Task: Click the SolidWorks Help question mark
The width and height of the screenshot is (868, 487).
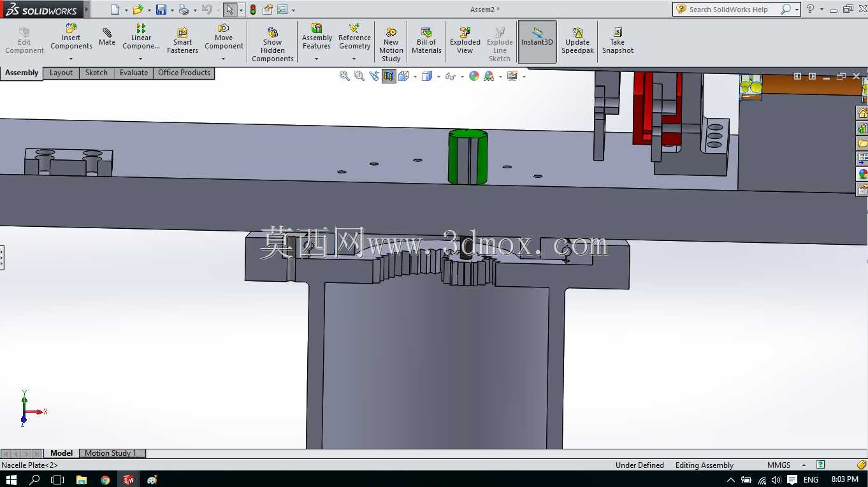Action: [x=810, y=9]
